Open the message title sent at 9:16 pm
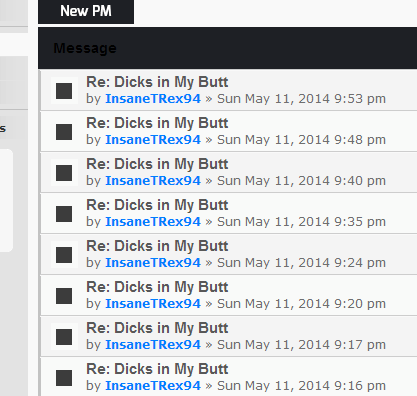Image resolution: width=417 pixels, height=396 pixels. (157, 369)
